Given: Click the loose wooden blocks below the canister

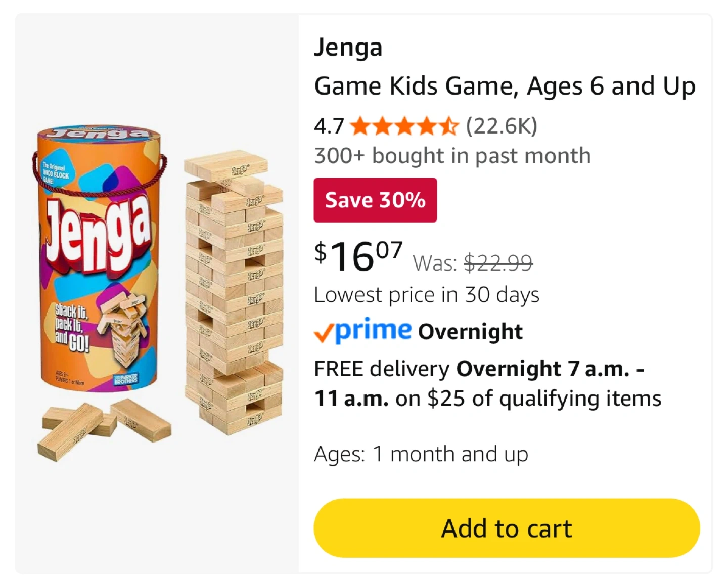Looking at the screenshot, I should pos(104,428).
